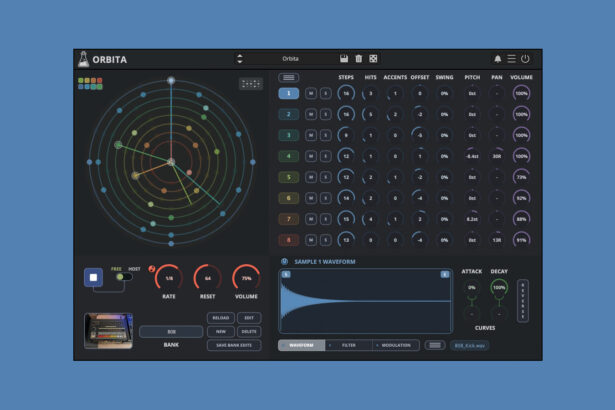The height and width of the screenshot is (410, 615).
Task: Switch to the Waveform tab
Action: pyautogui.click(x=301, y=345)
